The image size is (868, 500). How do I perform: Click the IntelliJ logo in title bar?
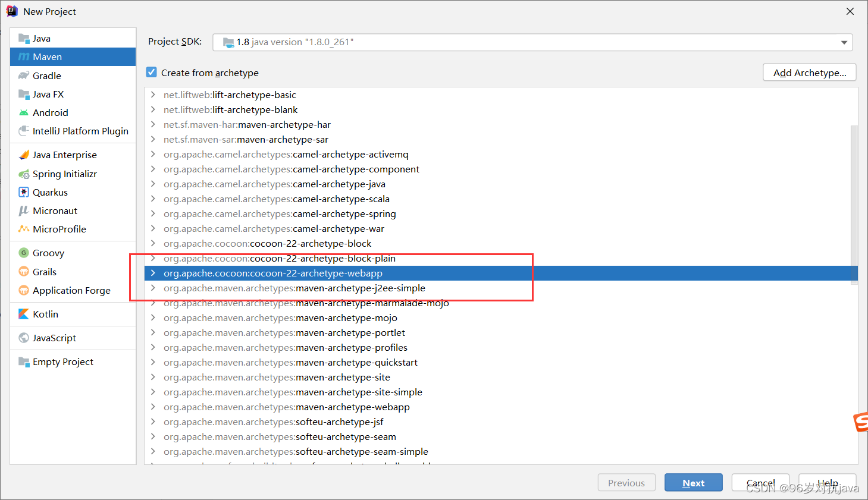tap(12, 11)
